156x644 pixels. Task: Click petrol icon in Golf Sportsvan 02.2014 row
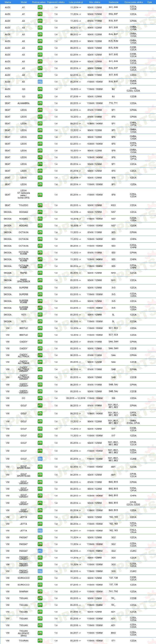(x=40, y=467)
